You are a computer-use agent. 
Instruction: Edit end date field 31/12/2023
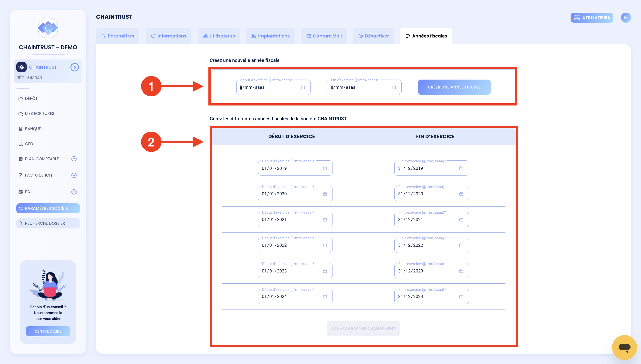coord(431,271)
